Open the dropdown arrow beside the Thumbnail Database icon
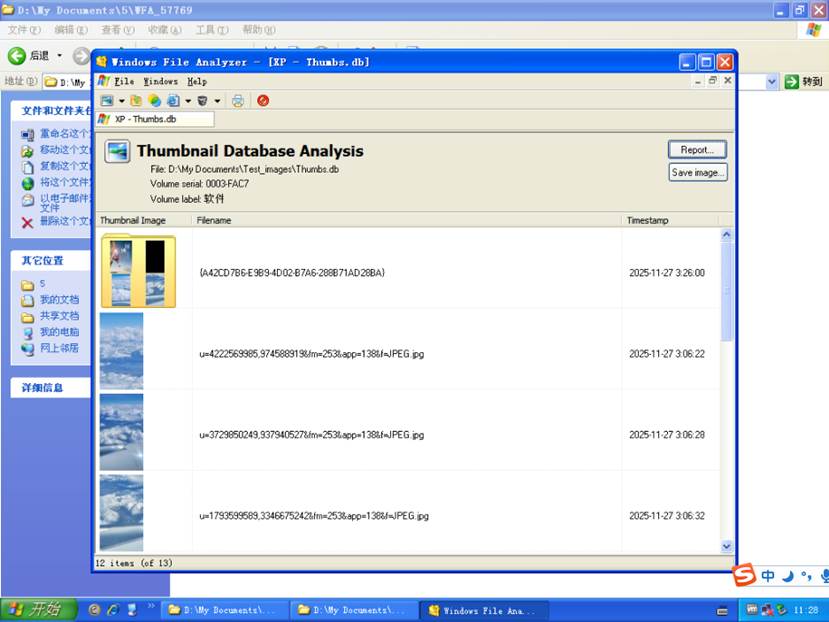Viewport: 829px width, 622px height. click(122, 100)
